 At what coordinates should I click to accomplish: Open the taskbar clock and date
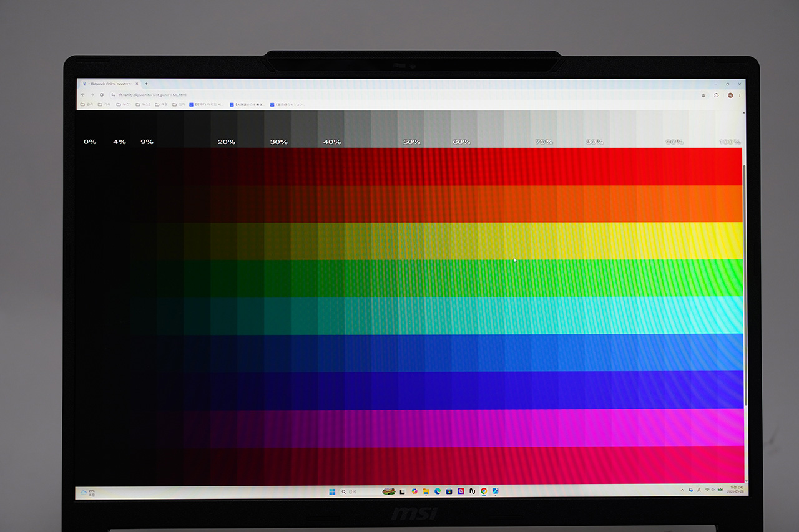click(737, 490)
